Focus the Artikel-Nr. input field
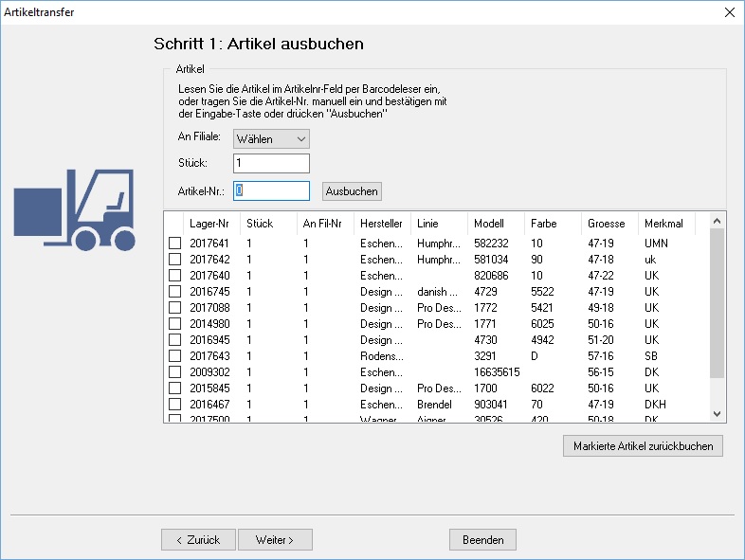Viewport: 745px width, 560px height. (271, 191)
